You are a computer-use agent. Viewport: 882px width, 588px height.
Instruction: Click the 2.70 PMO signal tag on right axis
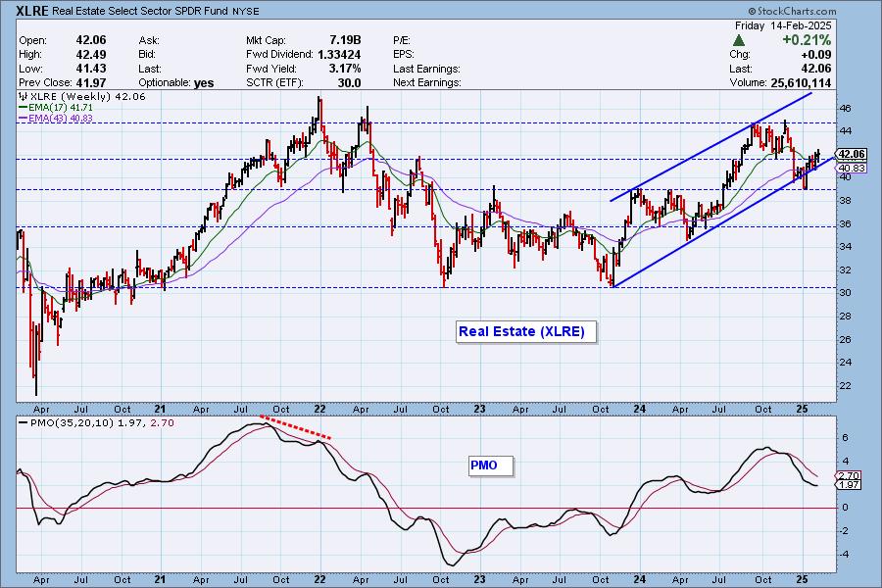(x=849, y=475)
